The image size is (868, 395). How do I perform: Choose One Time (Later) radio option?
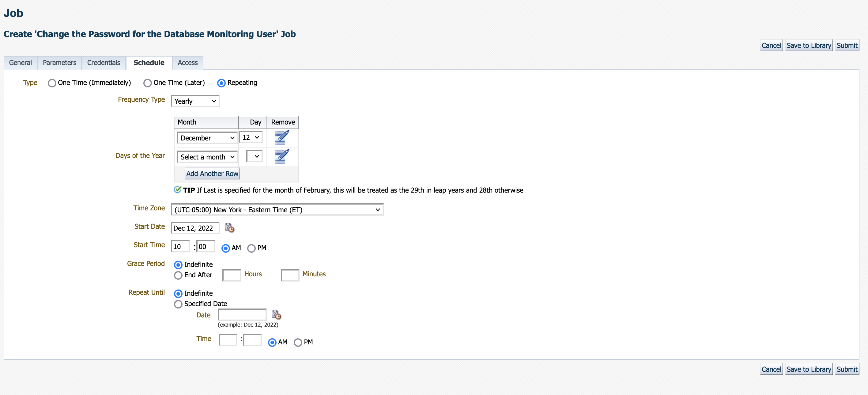[147, 83]
